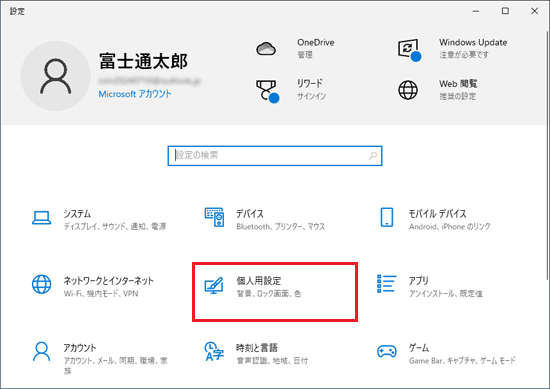
Task: Click the search magnifier icon
Action: (373, 155)
